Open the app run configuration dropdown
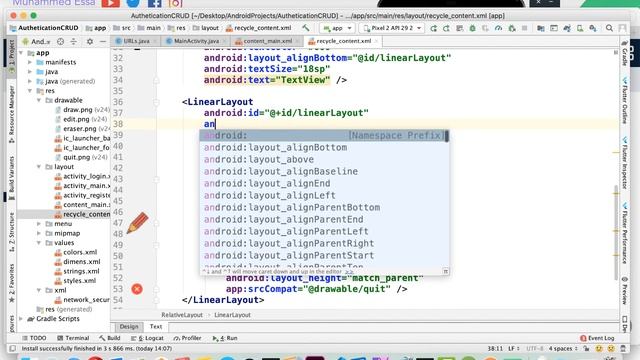This screenshot has width=640, height=360. coord(337,28)
